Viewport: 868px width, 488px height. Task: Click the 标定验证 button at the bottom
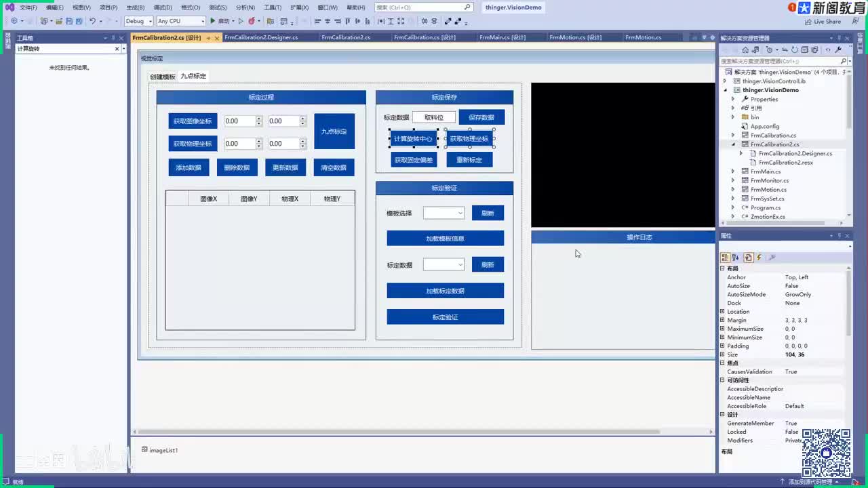tap(445, 317)
